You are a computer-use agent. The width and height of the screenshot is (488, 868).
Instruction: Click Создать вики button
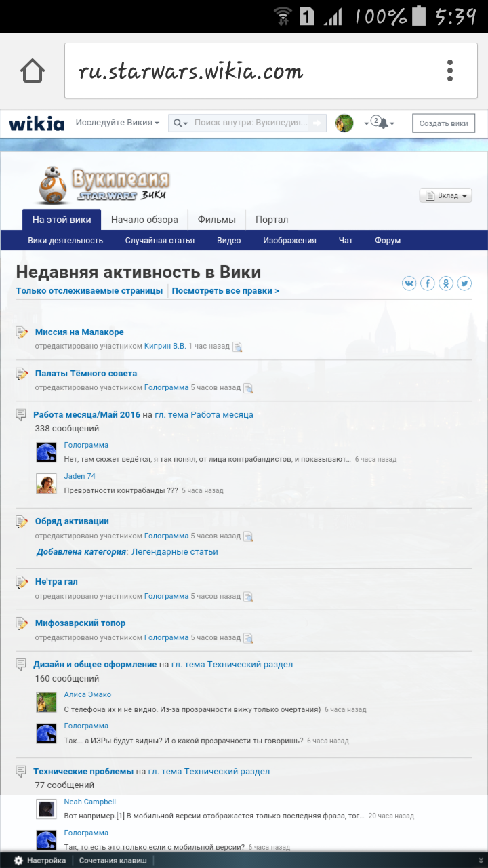(444, 123)
